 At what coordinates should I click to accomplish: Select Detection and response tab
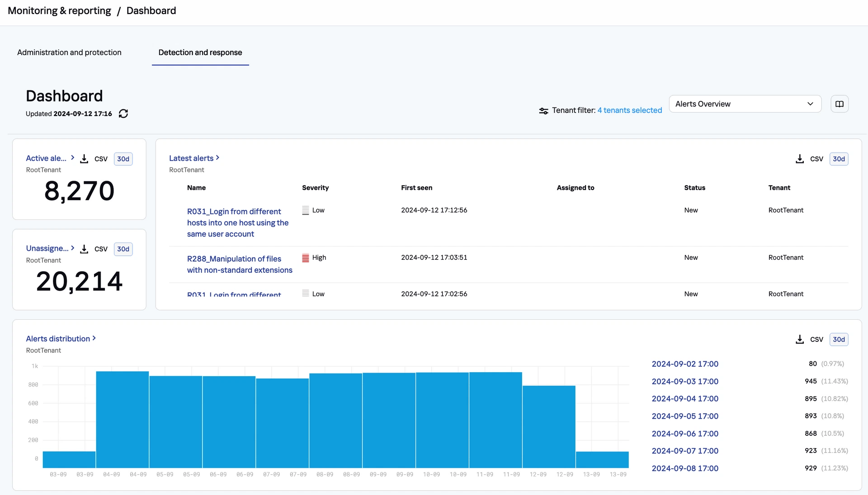(200, 52)
